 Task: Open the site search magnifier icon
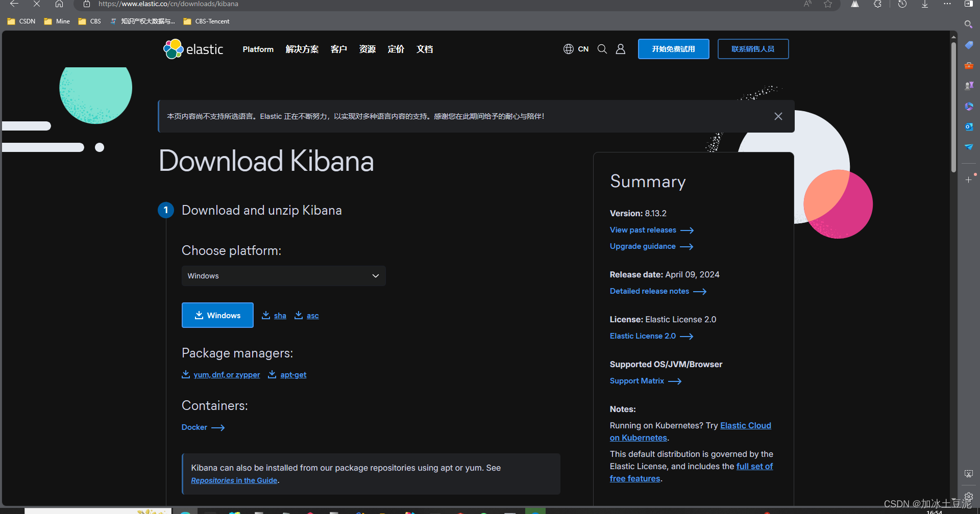click(x=602, y=49)
